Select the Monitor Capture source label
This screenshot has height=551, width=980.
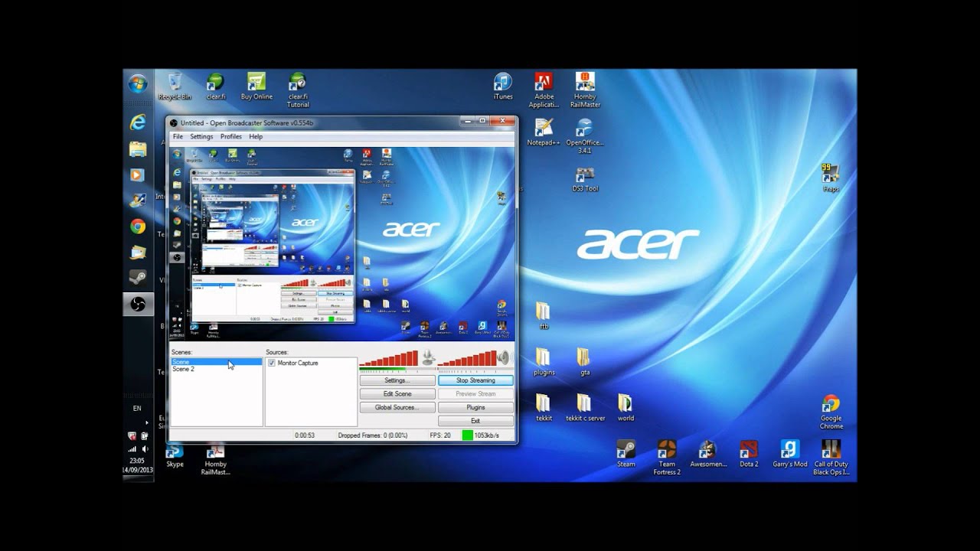pyautogui.click(x=298, y=363)
